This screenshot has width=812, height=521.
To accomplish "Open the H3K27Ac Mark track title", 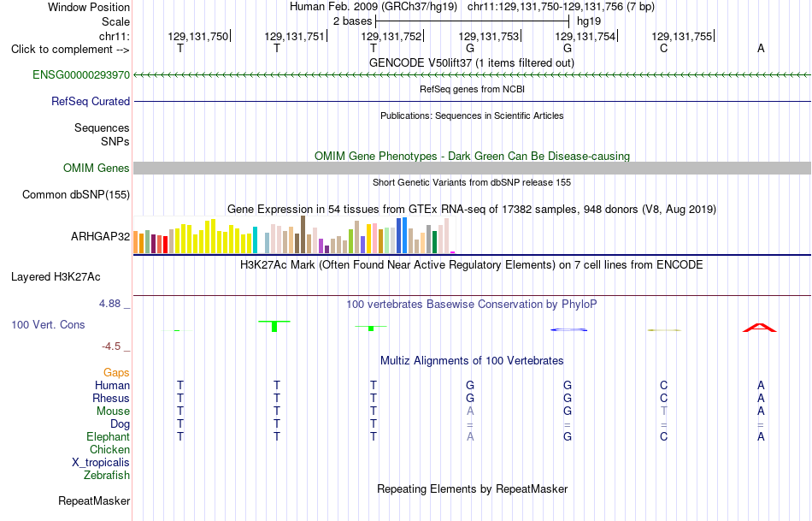I will pyautogui.click(x=472, y=265).
